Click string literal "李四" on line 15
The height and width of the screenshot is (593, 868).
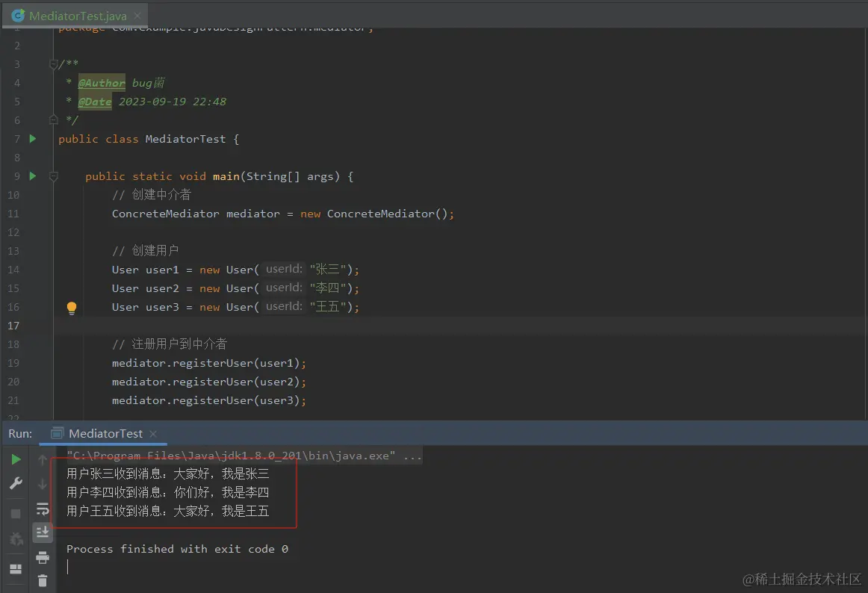328,288
